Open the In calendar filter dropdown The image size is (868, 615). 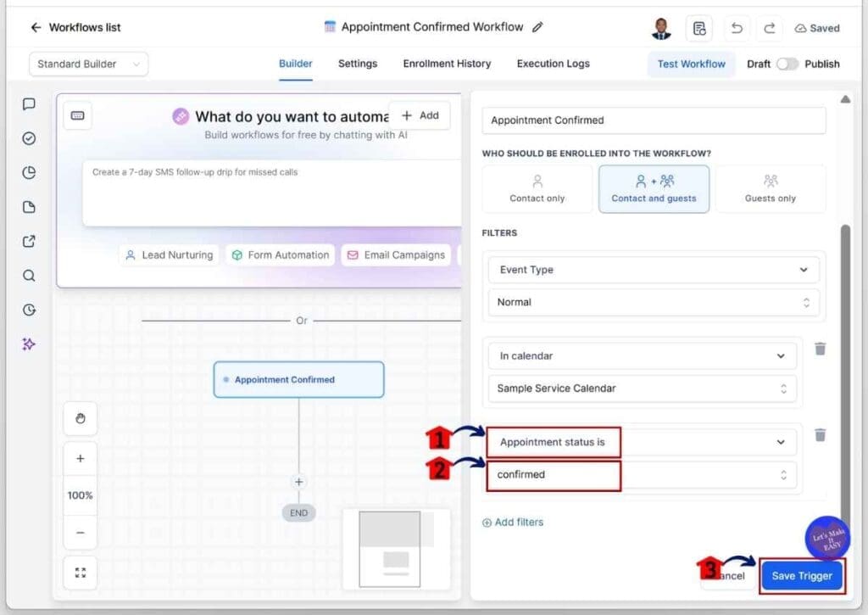643,356
